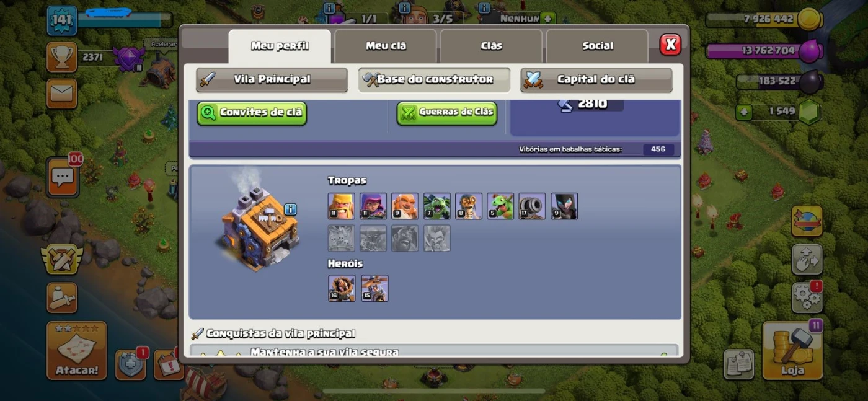Select the Raged Barbarian troop icon
This screenshot has width=868, height=401.
(341, 206)
